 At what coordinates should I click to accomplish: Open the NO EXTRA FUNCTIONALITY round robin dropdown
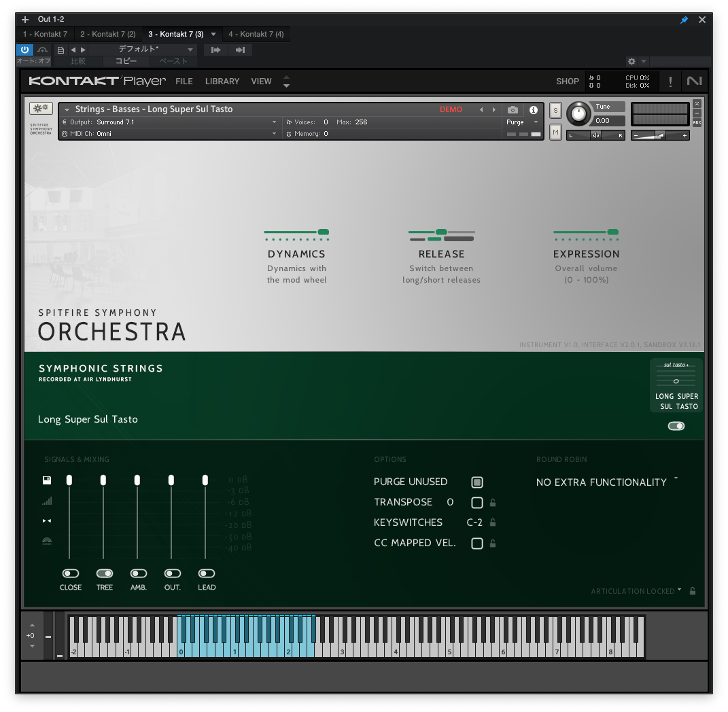(x=607, y=482)
